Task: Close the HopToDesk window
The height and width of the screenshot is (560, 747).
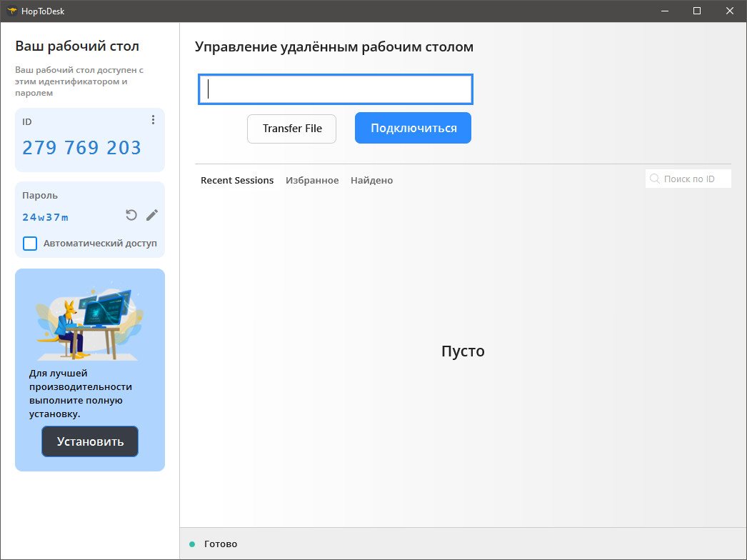Action: (x=729, y=11)
